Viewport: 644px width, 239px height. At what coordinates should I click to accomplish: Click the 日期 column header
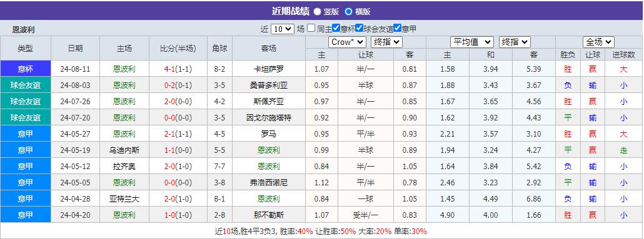tap(76, 49)
